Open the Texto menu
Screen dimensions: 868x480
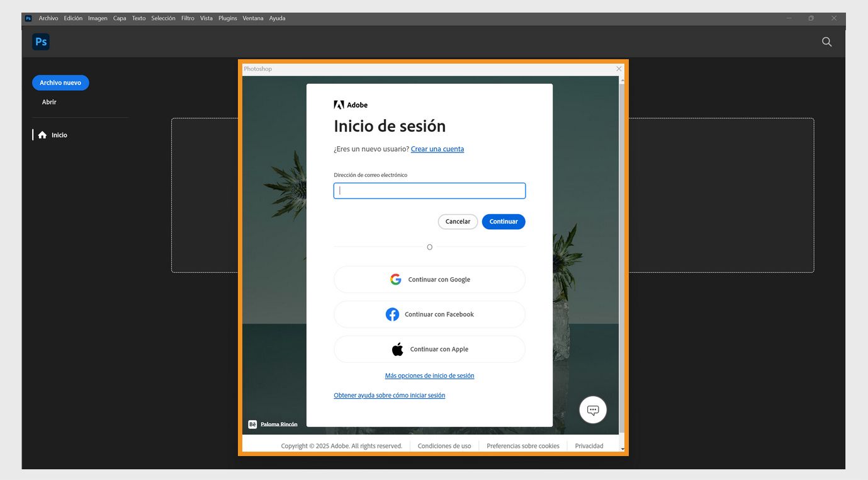pyautogui.click(x=138, y=18)
